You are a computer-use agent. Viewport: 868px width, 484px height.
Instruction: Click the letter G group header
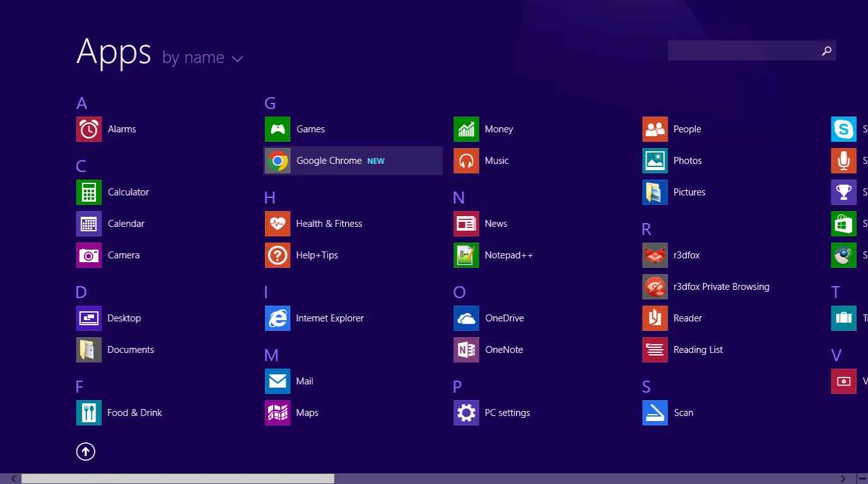click(x=270, y=103)
